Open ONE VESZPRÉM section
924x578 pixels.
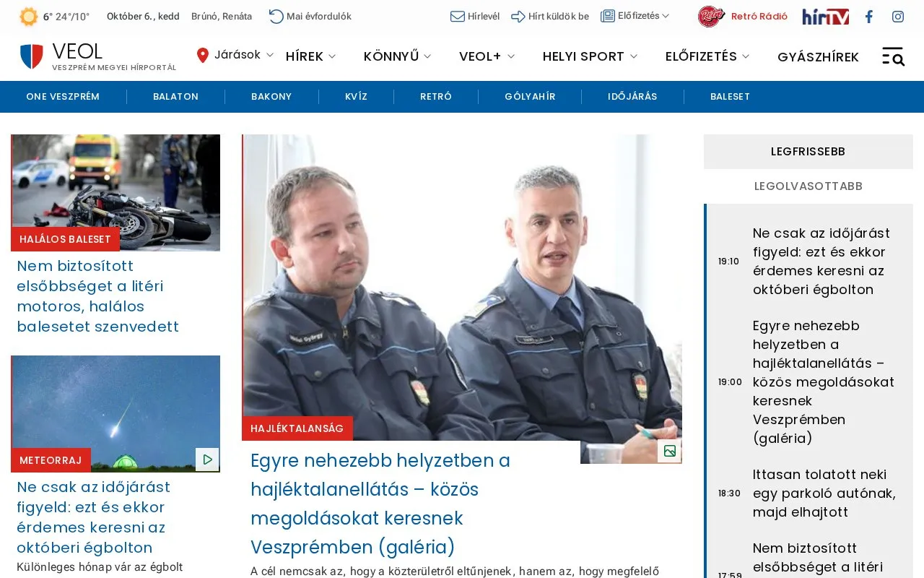click(x=63, y=97)
